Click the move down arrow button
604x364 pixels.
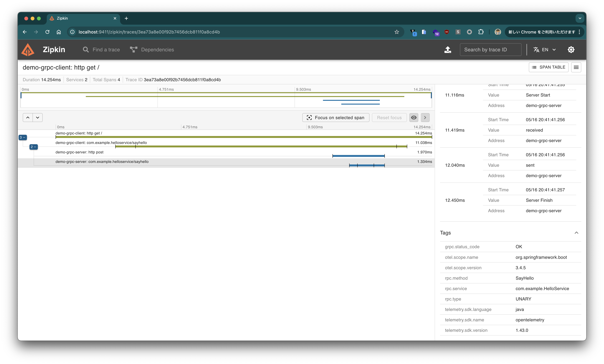(x=37, y=117)
